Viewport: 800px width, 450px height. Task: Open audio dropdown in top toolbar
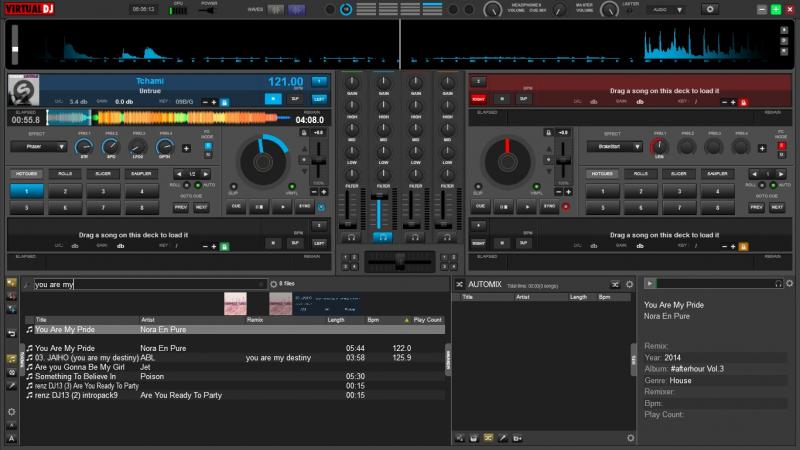point(665,10)
